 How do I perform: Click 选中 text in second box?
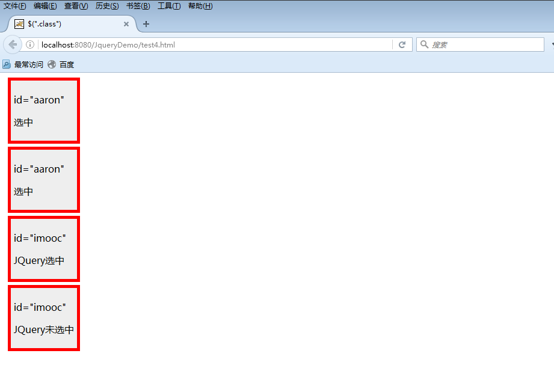(x=23, y=192)
